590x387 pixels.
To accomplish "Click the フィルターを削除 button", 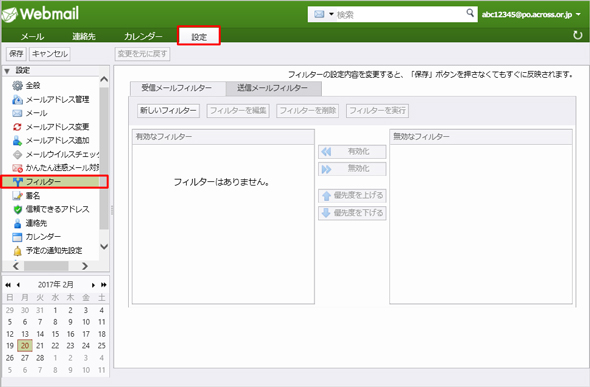I will pyautogui.click(x=307, y=111).
